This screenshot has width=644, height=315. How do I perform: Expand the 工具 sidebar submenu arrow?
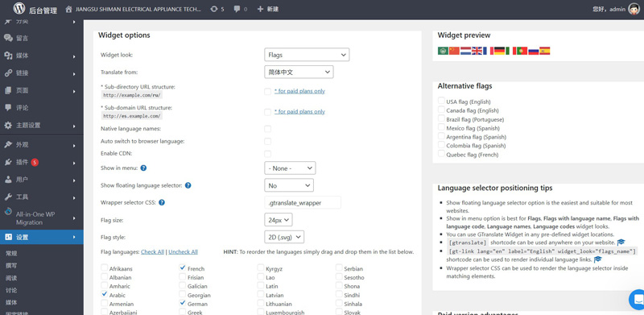tap(74, 198)
